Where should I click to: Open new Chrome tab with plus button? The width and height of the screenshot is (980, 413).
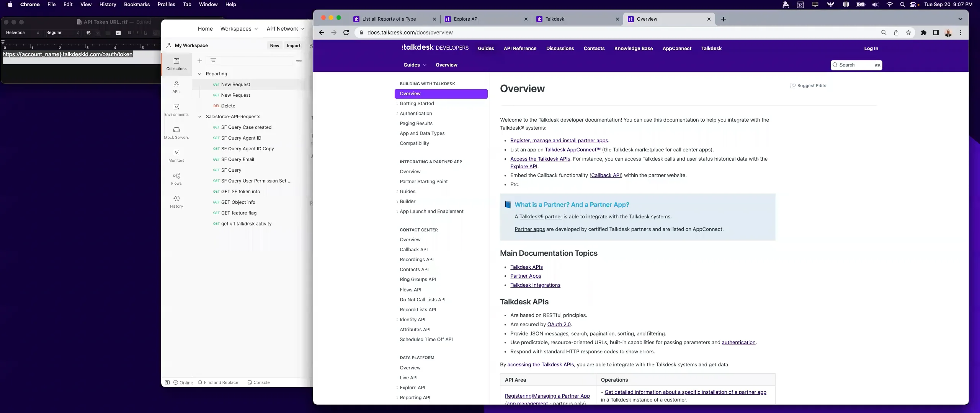tap(723, 19)
